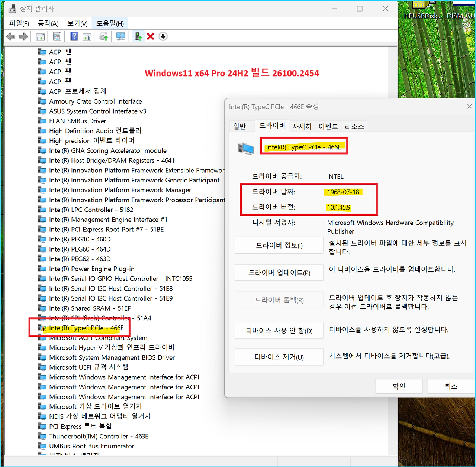
Task: Switch to the 이벤트 tab
Action: [328, 126]
